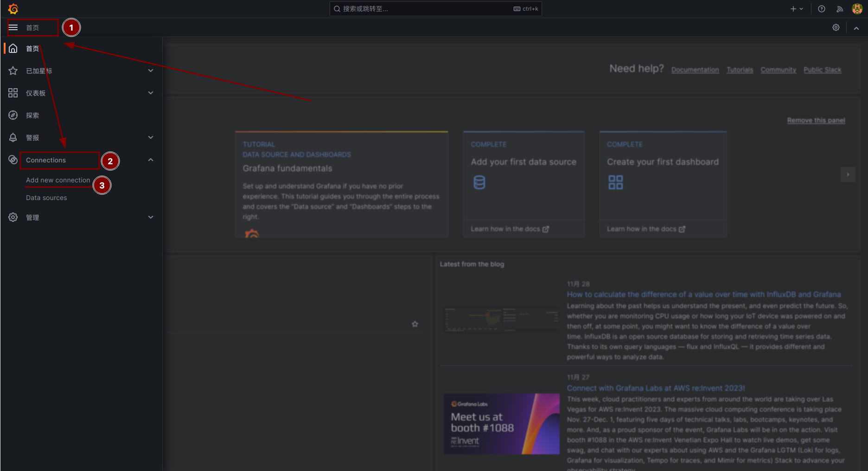Image resolution: width=868 pixels, height=471 pixels.
Task: Open the news RSS feed icon
Action: pyautogui.click(x=839, y=9)
